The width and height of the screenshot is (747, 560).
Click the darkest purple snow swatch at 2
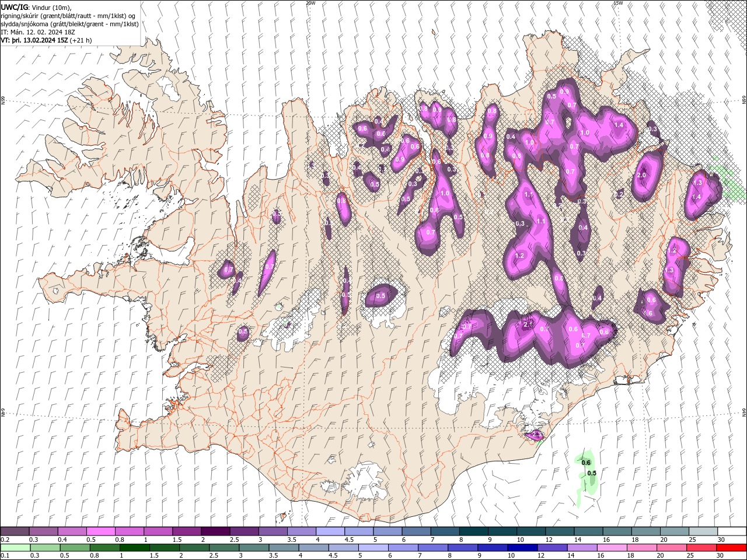215,531
